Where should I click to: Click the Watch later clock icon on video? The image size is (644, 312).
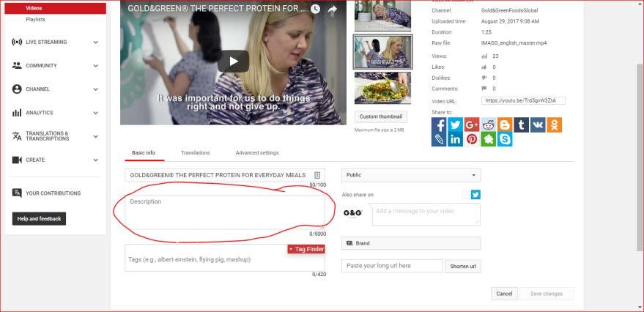(x=315, y=9)
